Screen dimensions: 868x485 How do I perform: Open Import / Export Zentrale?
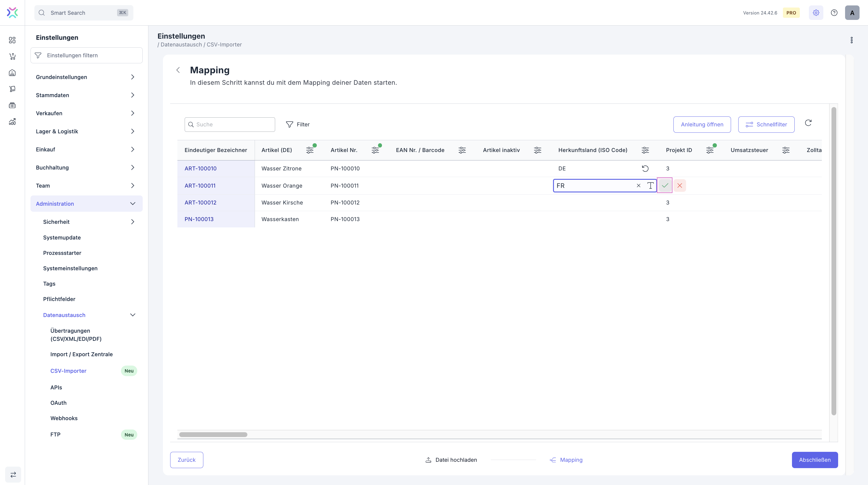coord(81,354)
